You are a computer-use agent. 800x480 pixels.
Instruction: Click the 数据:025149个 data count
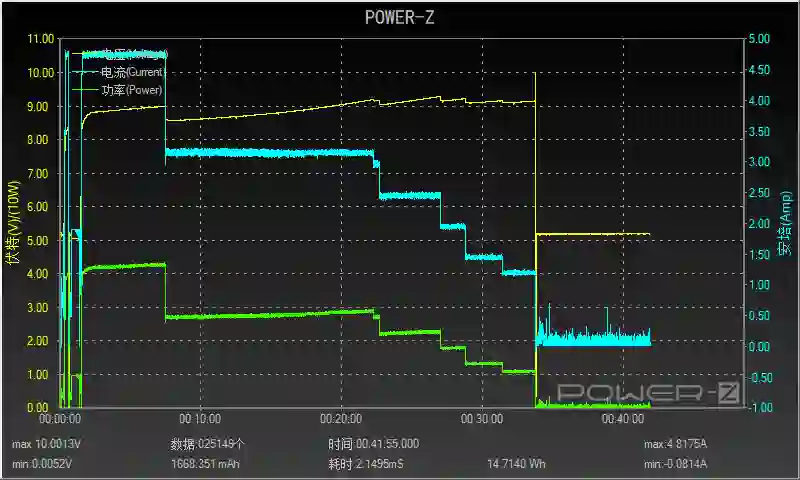tap(208, 444)
